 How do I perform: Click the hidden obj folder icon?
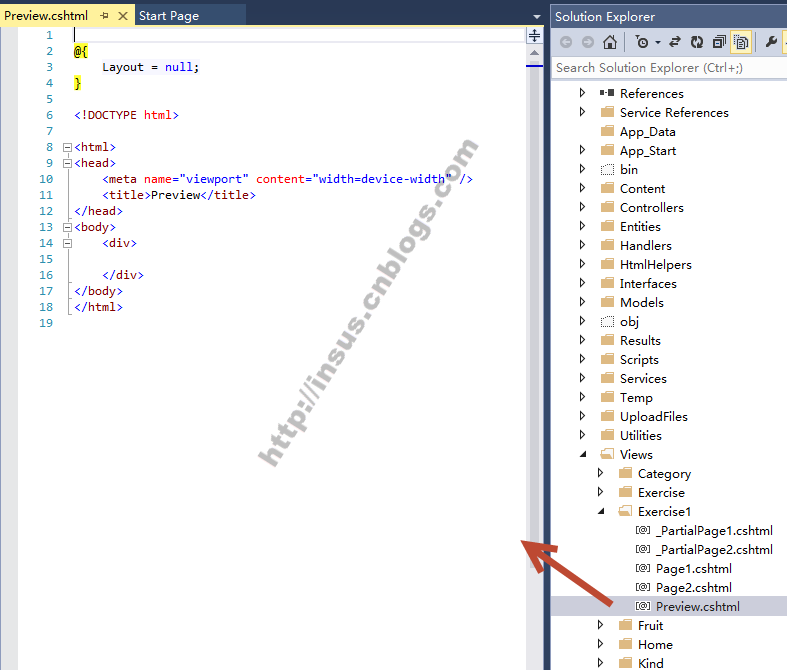[x=607, y=321]
